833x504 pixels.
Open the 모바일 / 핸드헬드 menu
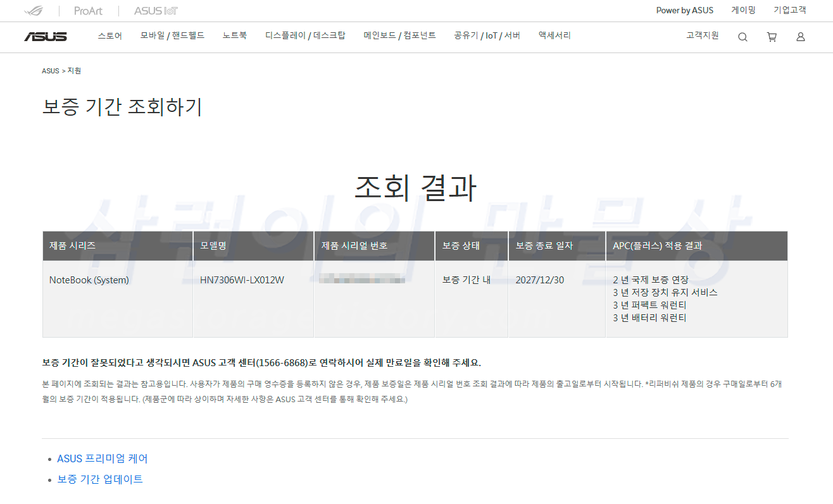pos(172,35)
